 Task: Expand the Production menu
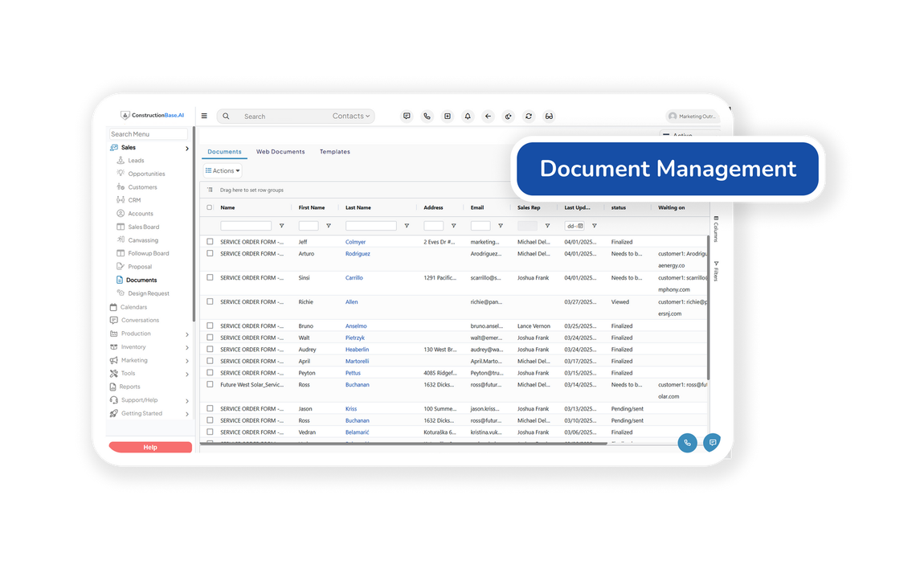(x=149, y=334)
